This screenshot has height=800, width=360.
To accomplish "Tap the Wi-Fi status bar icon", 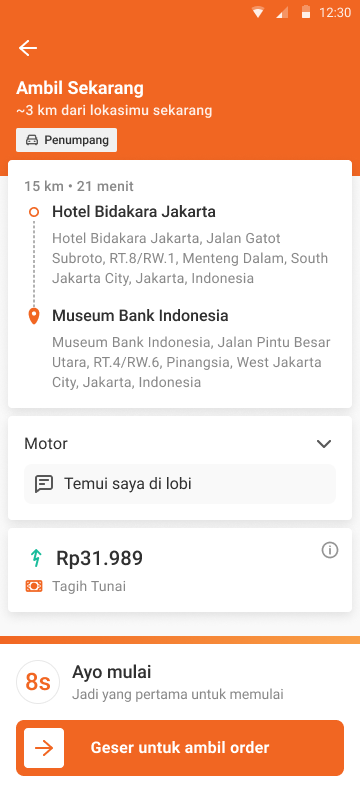I will click(258, 13).
